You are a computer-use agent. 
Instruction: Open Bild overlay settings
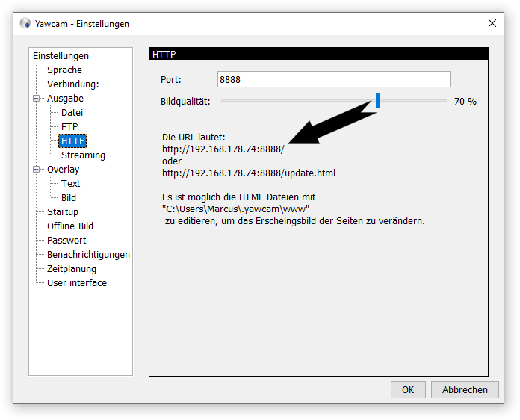pyautogui.click(x=69, y=198)
